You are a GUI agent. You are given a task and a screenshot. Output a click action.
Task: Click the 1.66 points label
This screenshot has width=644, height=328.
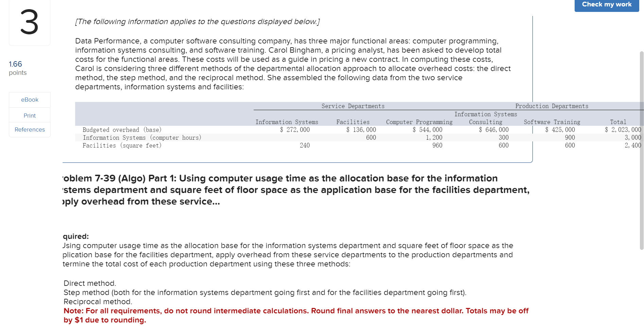(18, 68)
